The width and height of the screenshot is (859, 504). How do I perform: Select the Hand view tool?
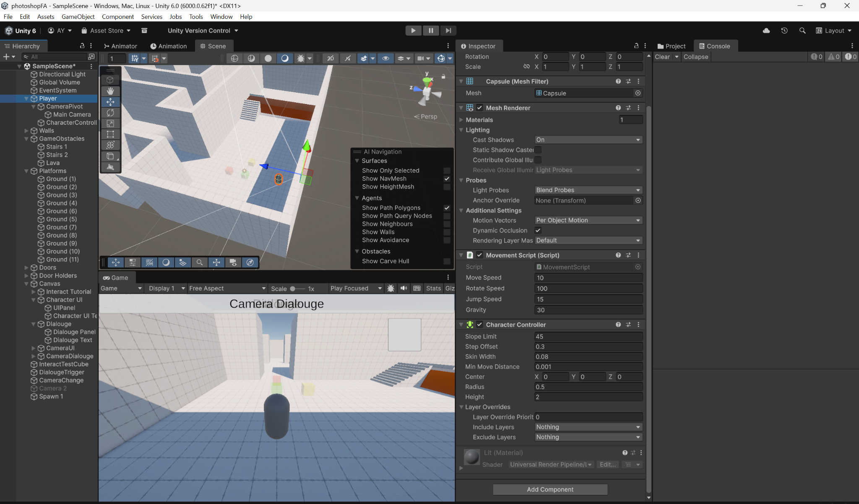pos(110,91)
